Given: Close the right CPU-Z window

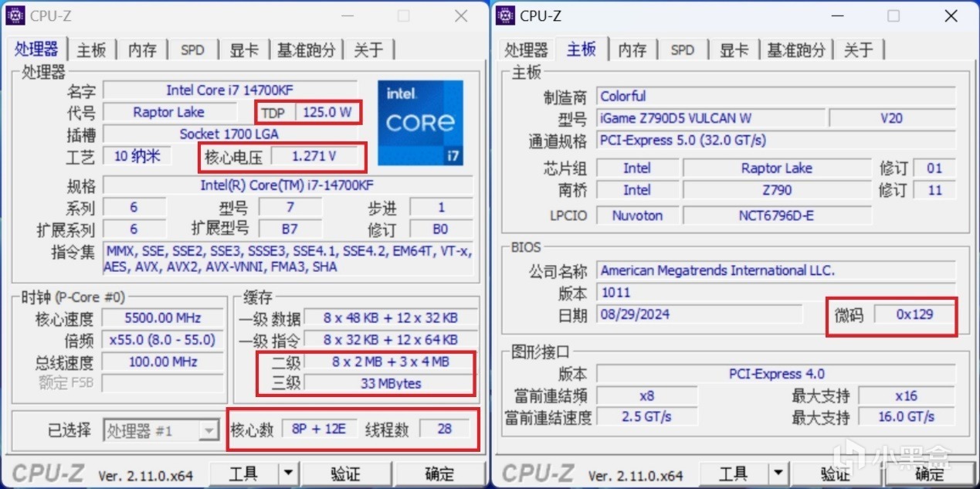Looking at the screenshot, I should coord(951,15).
